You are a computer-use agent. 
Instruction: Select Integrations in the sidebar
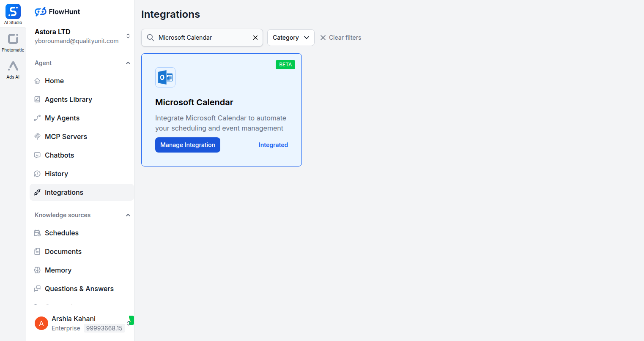63,192
